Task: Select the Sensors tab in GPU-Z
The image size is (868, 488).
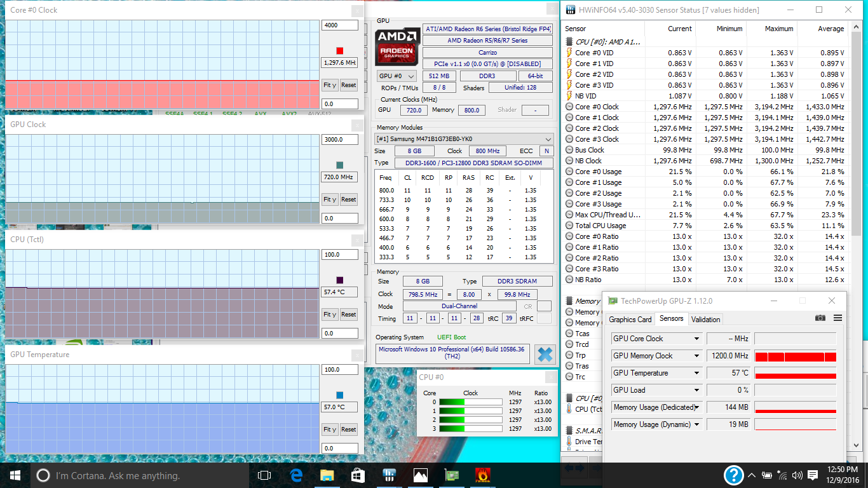Action: [672, 319]
